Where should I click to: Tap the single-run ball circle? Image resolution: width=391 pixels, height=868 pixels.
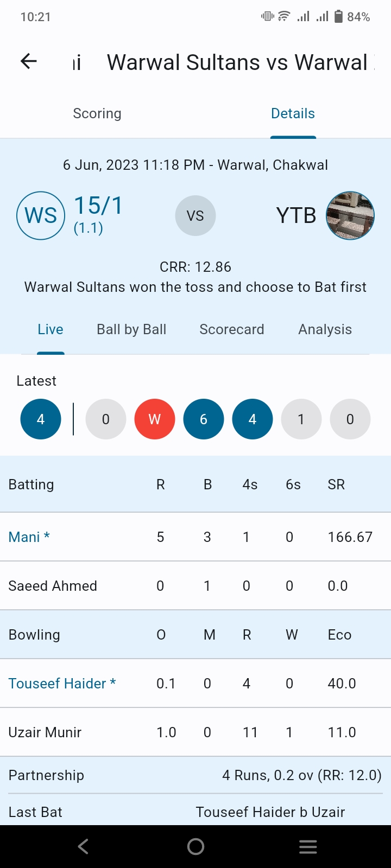(301, 419)
